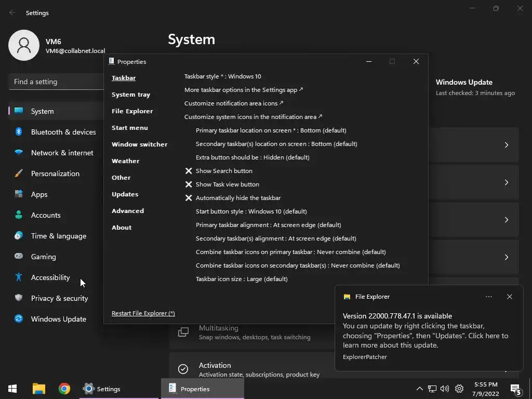The width and height of the screenshot is (532, 399).
Task: Switch to Weather section
Action: 125,161
